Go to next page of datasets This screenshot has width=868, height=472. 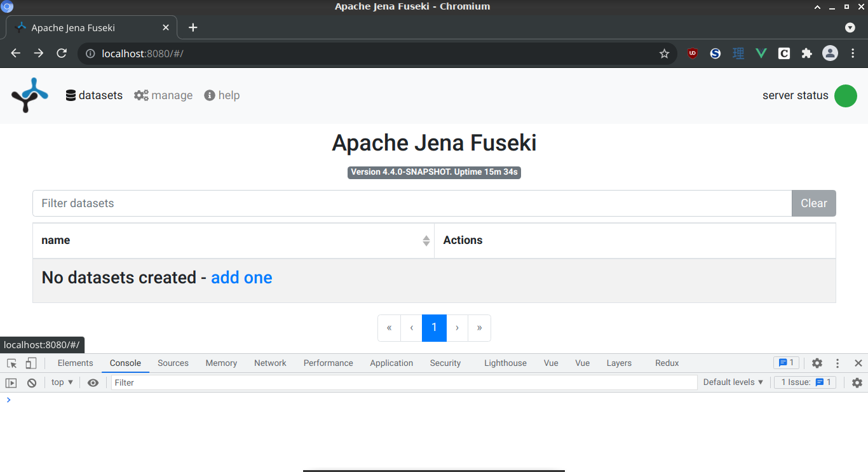(x=457, y=328)
